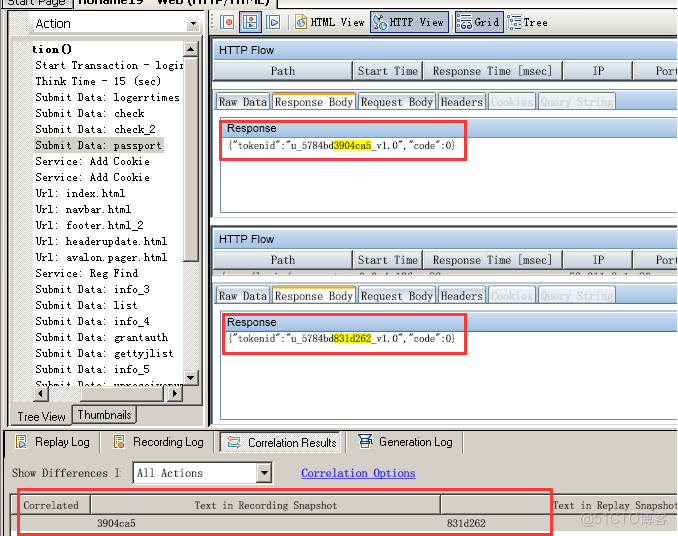Select 'Submit Data: check_2' step
Viewport: 678px width, 536px height.
[95, 129]
